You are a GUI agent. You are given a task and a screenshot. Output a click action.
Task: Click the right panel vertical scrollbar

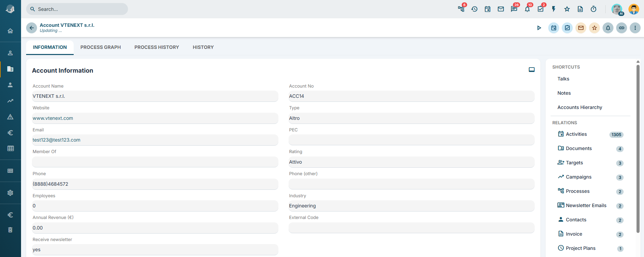(x=638, y=149)
